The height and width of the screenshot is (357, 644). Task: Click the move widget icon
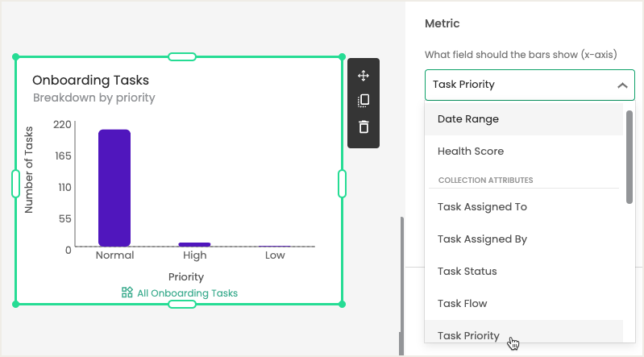pos(364,76)
